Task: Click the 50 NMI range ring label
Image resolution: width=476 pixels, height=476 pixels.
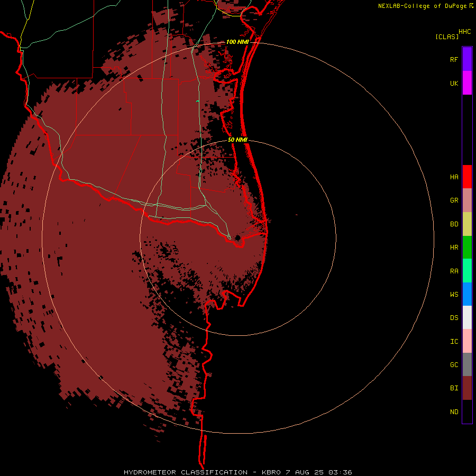Action: [237, 140]
